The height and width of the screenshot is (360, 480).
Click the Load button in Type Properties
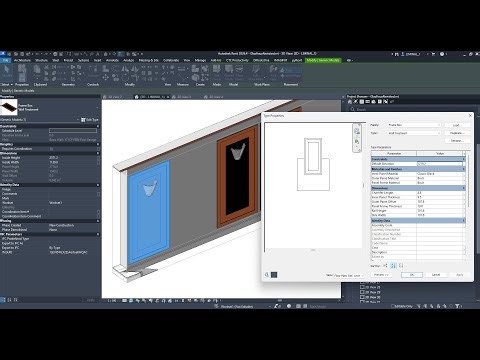click(456, 125)
